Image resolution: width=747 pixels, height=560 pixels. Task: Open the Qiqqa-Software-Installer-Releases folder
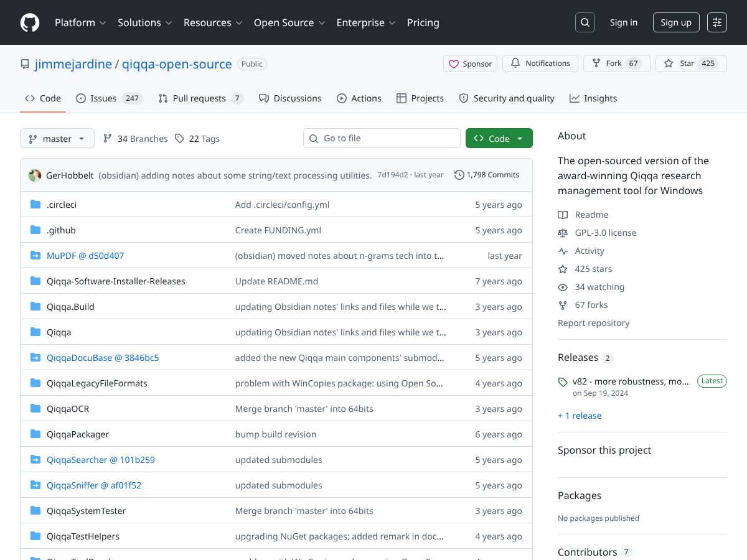click(x=116, y=281)
